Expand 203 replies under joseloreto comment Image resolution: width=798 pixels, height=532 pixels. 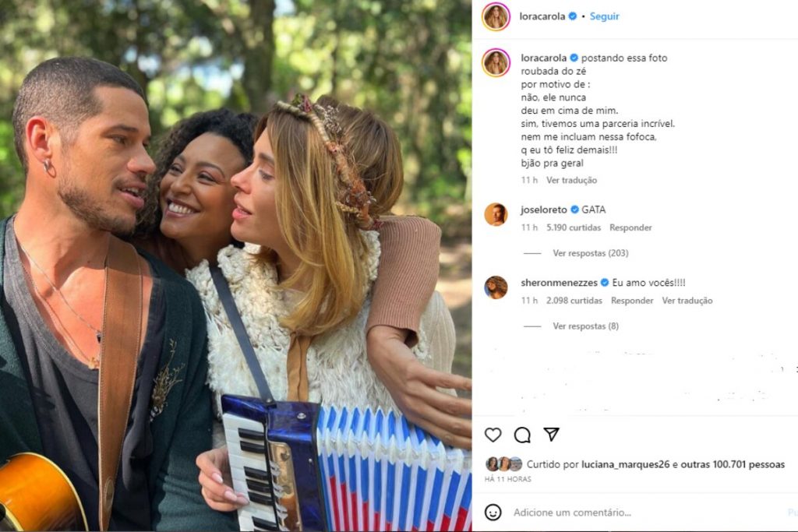tap(590, 253)
